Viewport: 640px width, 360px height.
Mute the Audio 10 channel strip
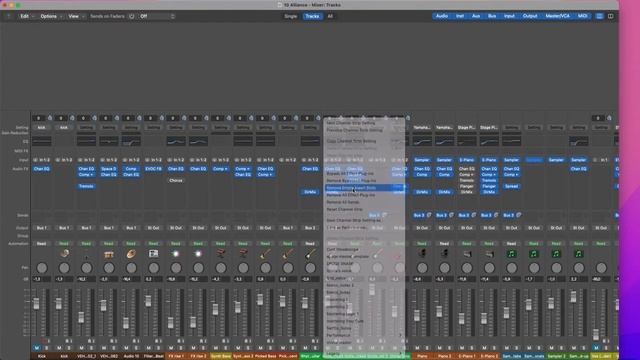pos(126,348)
